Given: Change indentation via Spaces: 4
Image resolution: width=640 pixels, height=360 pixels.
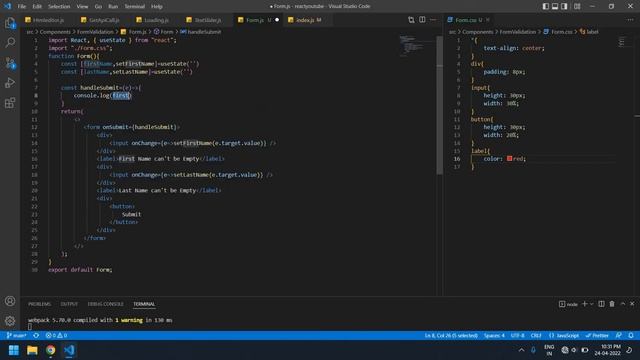Looking at the screenshot, I should click(494, 335).
